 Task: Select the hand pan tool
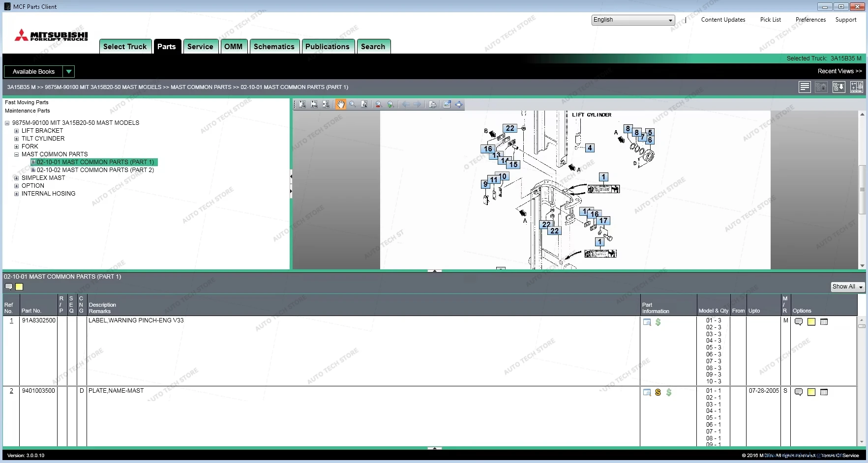340,104
